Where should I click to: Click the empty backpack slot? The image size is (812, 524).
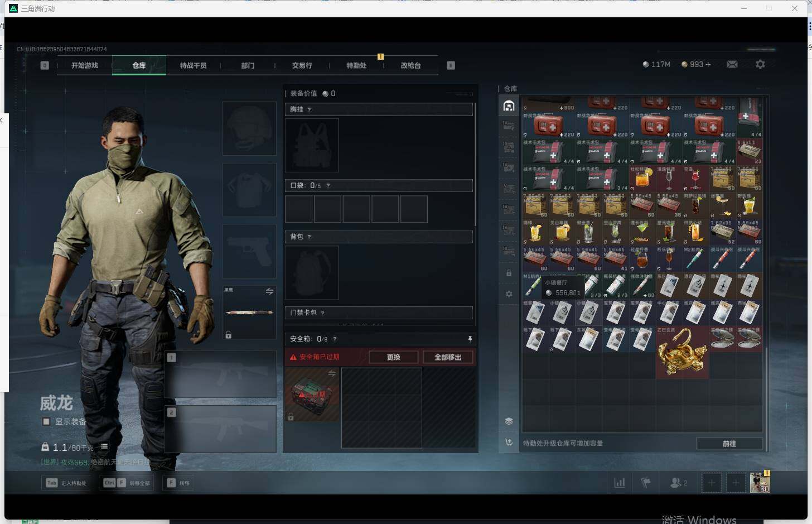(x=312, y=273)
